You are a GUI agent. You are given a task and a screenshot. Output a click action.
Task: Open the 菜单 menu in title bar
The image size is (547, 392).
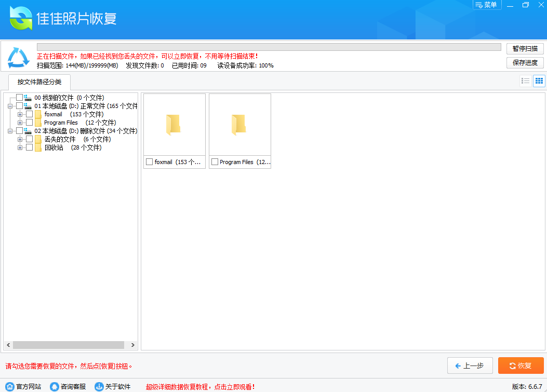(487, 5)
